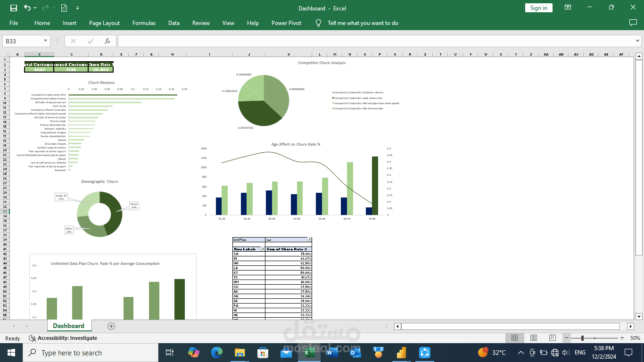The width and height of the screenshot is (644, 362).
Task: Open the redo history dropdown arrow
Action: pos(54,8)
